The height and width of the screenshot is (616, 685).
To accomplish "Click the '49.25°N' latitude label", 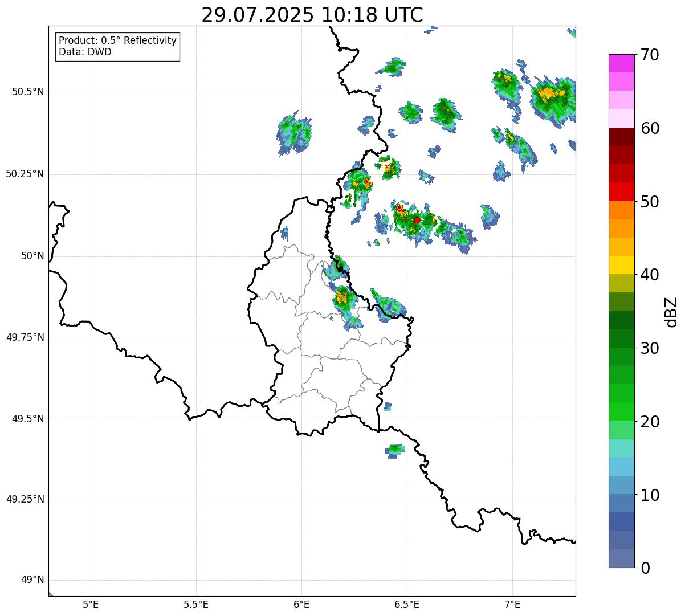I will (x=25, y=500).
